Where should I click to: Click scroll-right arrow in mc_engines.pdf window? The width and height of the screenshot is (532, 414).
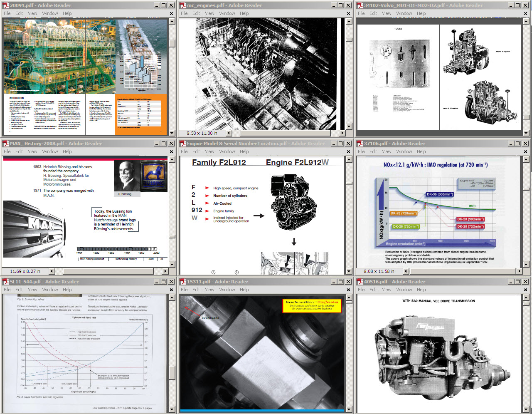click(342, 133)
